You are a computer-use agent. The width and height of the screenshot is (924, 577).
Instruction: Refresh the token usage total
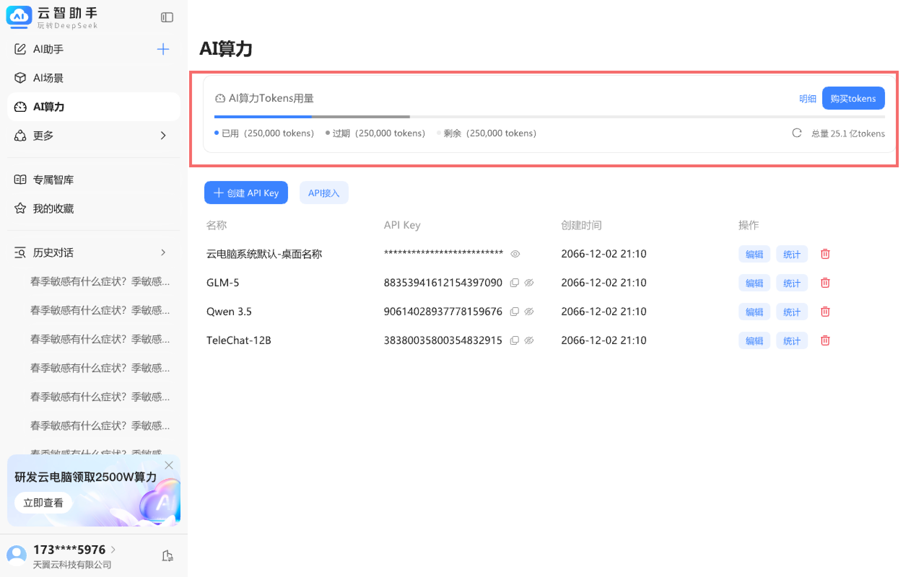point(797,133)
